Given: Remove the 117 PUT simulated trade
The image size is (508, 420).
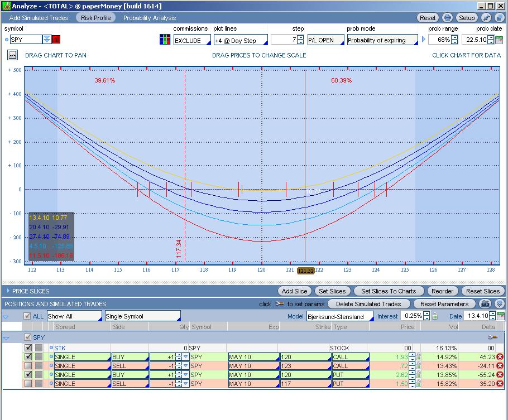Looking at the screenshot, I should point(500,384).
